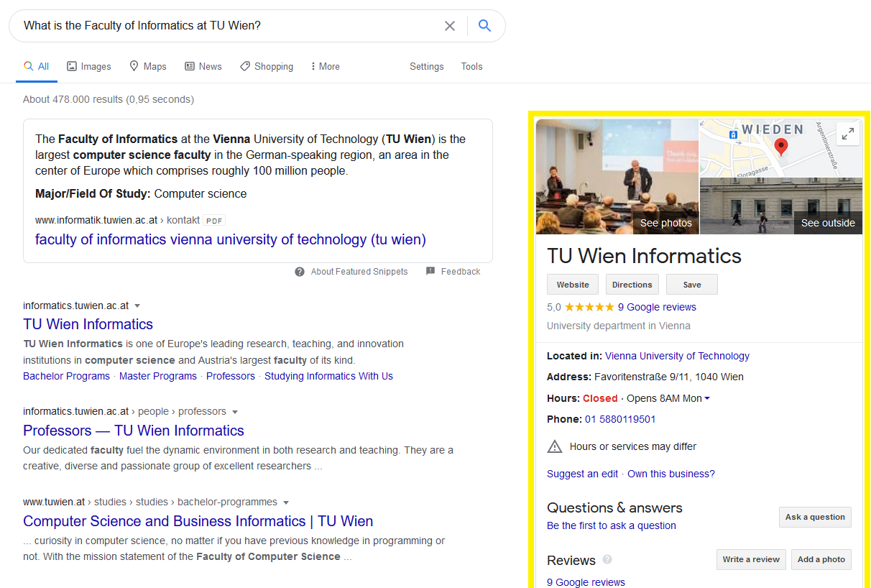Image resolution: width=871 pixels, height=588 pixels.
Task: Click phone number 01 5880119501
Action: pyautogui.click(x=620, y=419)
